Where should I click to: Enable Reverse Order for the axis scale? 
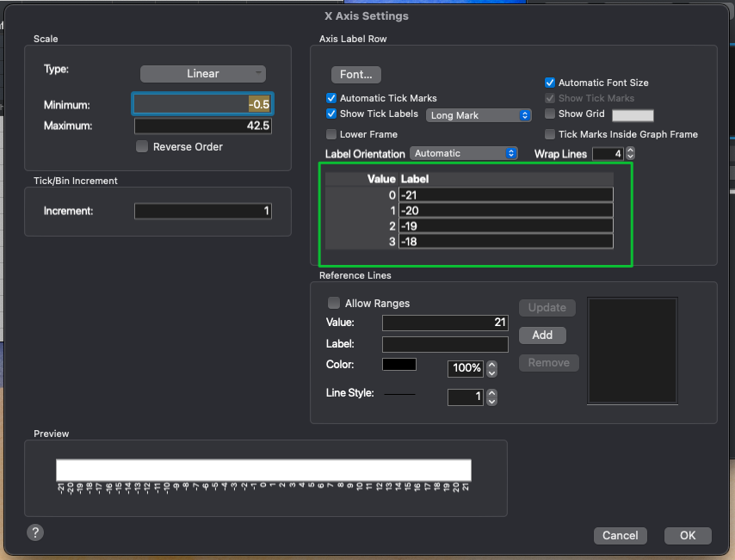(141, 146)
